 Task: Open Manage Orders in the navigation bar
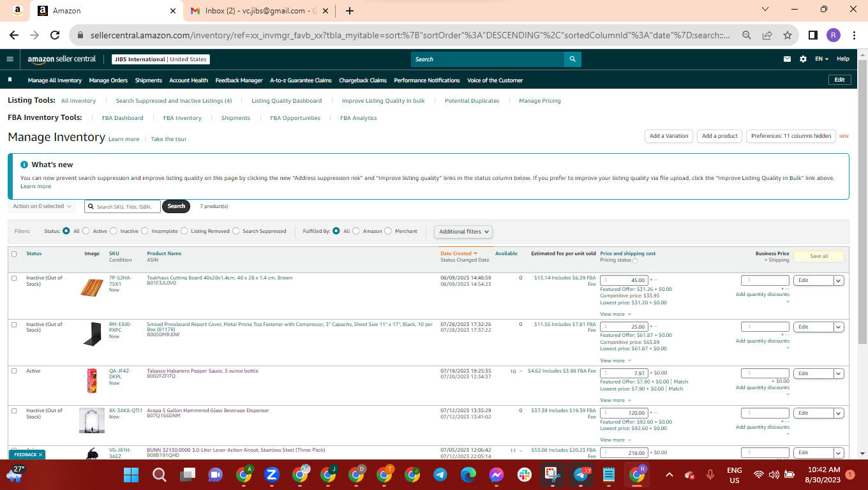point(108,80)
